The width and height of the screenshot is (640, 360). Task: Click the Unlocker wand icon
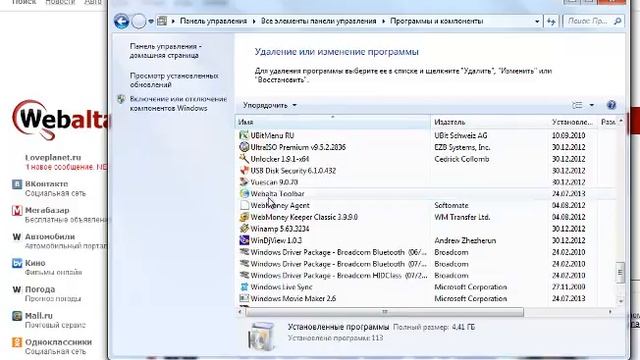coord(244,159)
